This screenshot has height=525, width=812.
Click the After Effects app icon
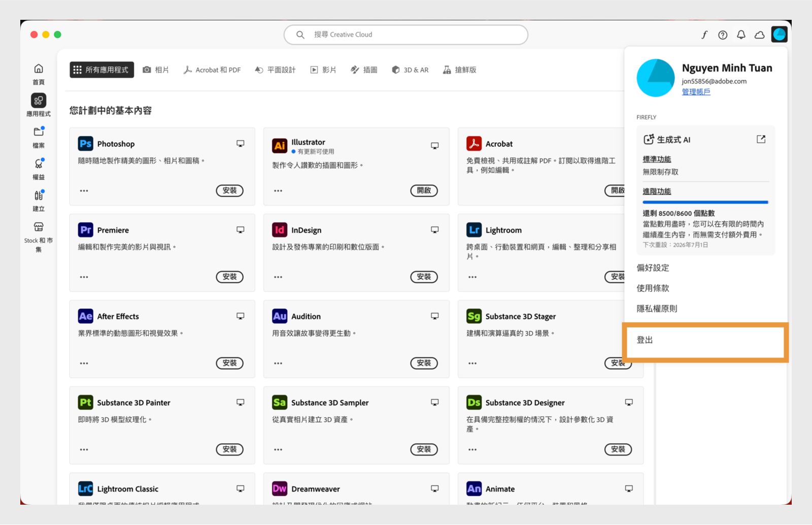click(x=85, y=316)
